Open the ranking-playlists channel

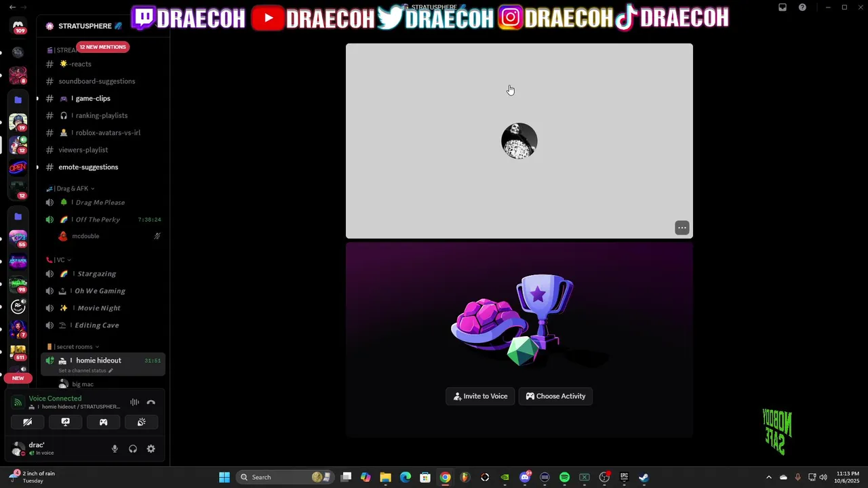[x=102, y=115]
